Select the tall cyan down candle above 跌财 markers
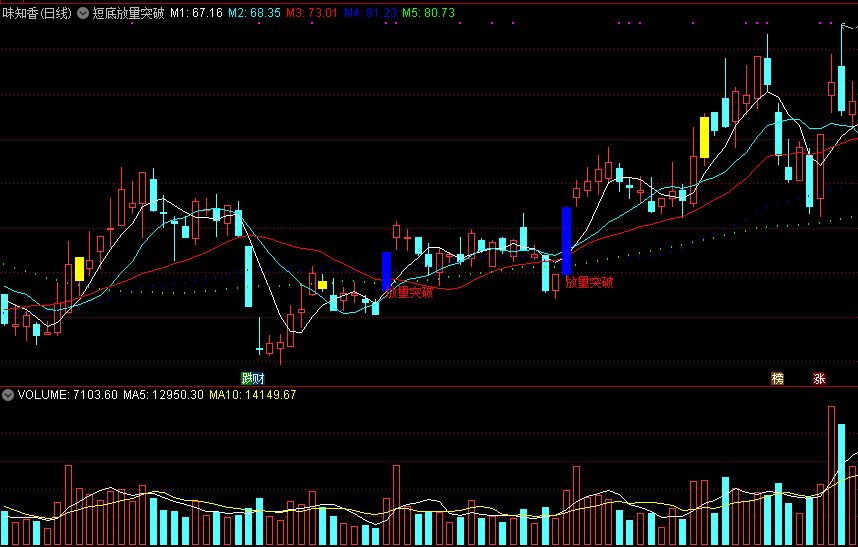This screenshot has width=858, height=547. click(x=248, y=276)
